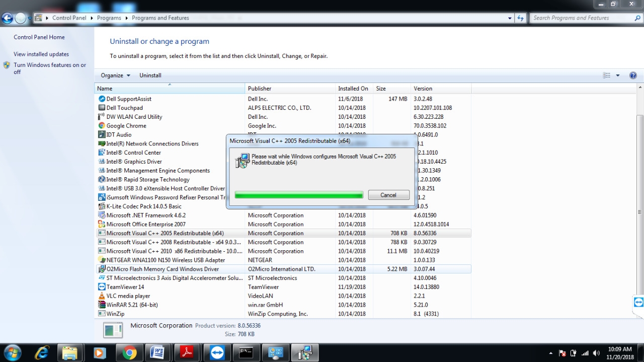The image size is (644, 362).
Task: Cancel the Visual C++ configuration dialog
Action: point(388,195)
